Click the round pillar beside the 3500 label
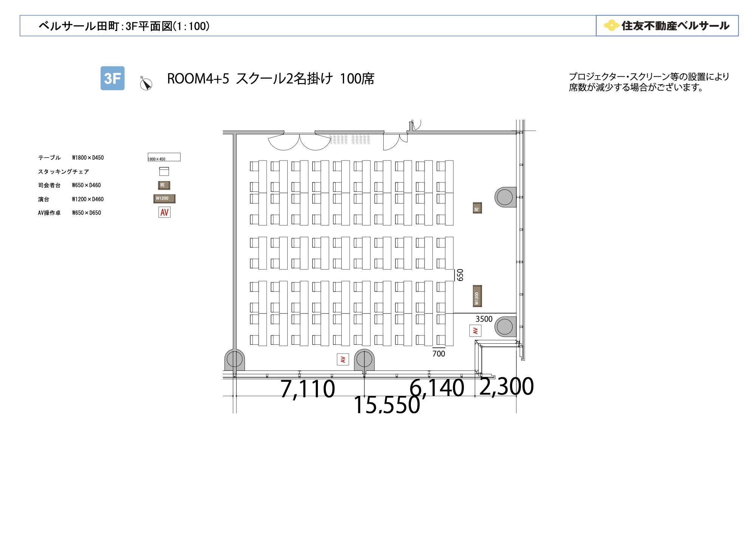 click(x=505, y=327)
